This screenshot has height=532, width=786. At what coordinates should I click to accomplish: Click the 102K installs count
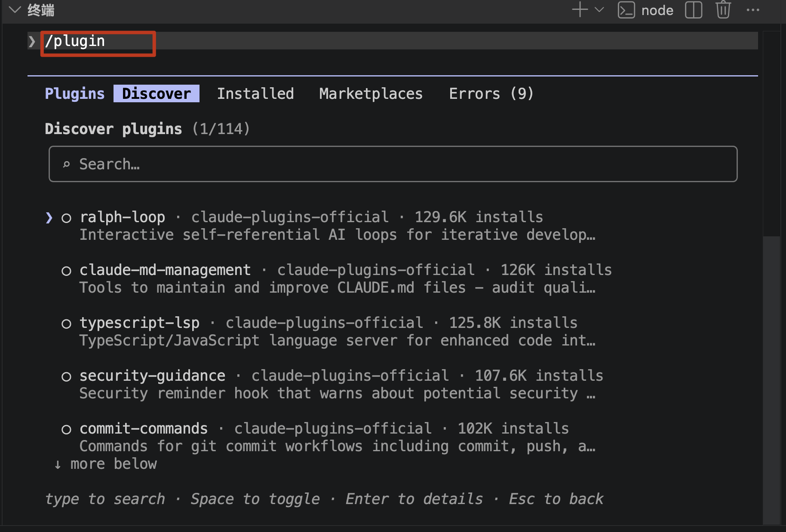[513, 429]
